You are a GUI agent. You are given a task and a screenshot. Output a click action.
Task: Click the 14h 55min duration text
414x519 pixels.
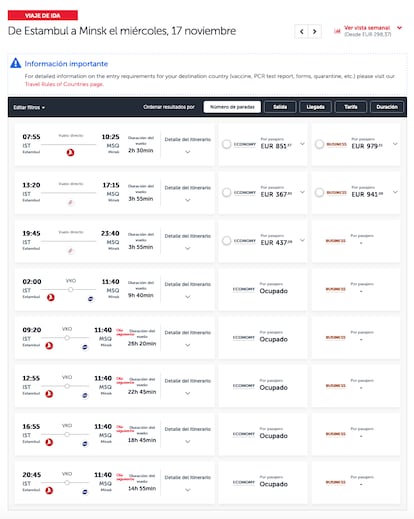pyautogui.click(x=142, y=489)
